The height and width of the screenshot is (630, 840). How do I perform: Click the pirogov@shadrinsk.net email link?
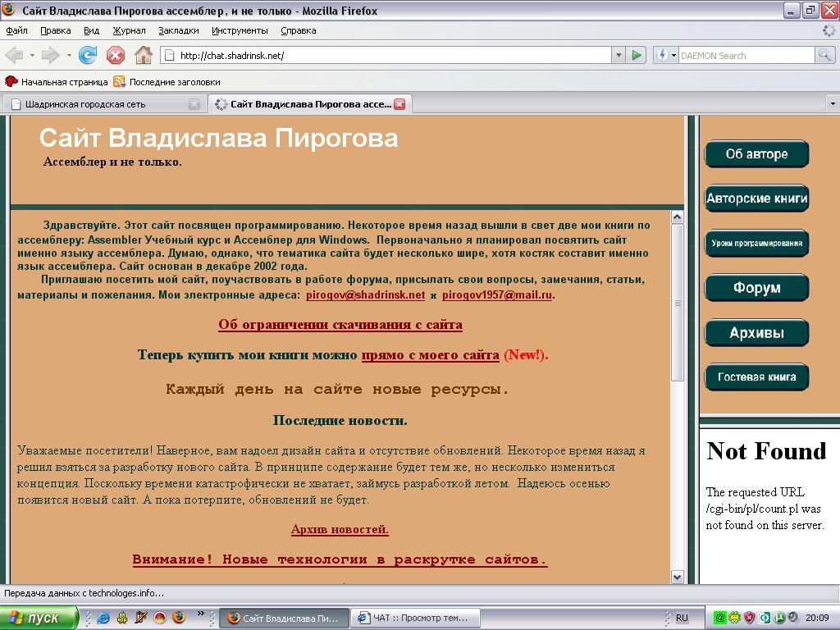tap(365, 295)
